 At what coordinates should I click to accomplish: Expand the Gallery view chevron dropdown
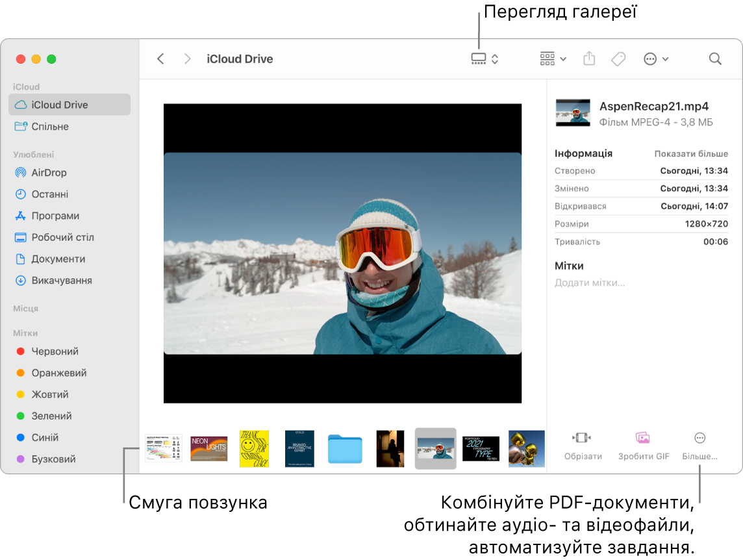(495, 58)
